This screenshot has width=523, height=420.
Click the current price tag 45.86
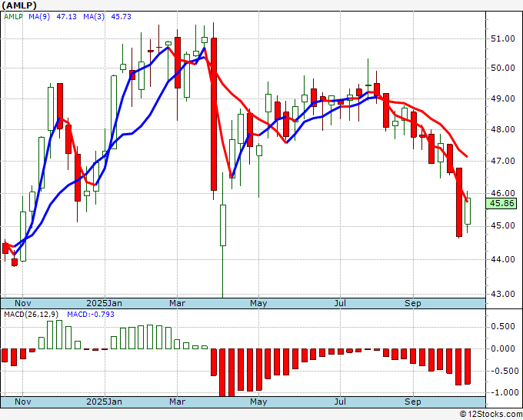(x=501, y=203)
